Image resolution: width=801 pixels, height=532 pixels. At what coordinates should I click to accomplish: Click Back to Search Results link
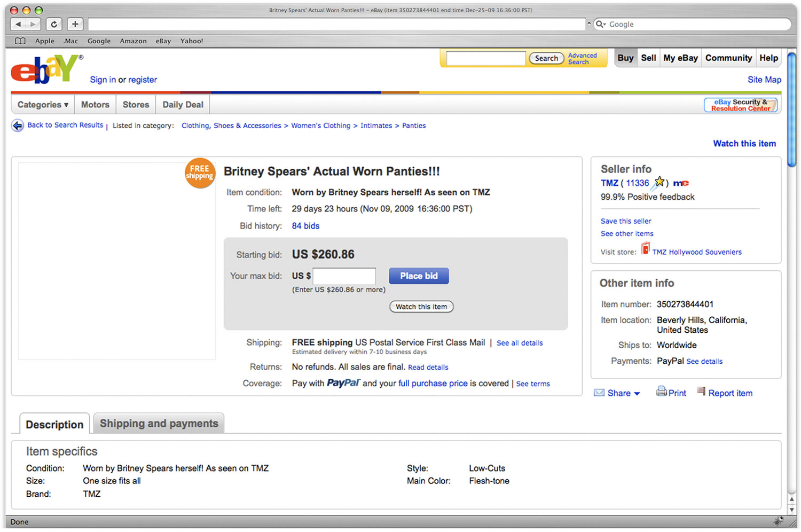click(65, 125)
